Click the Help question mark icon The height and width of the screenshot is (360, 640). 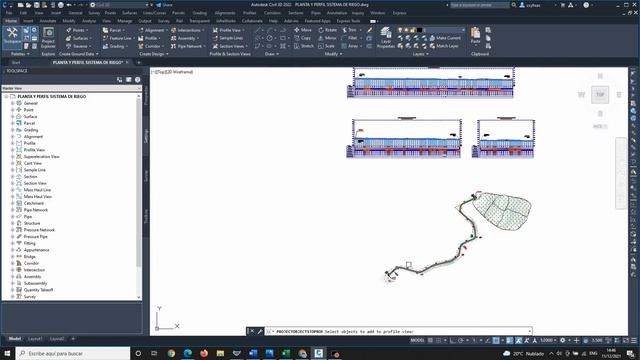pos(586,5)
